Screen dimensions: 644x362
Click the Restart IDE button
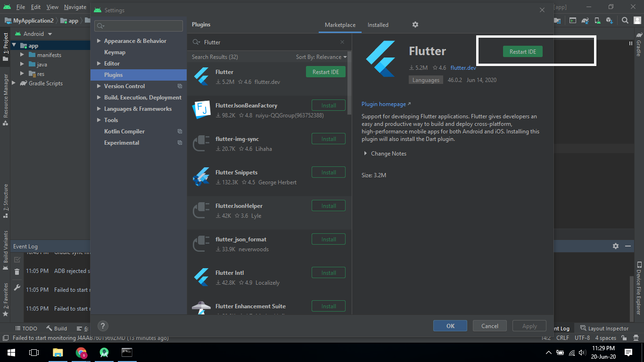tap(522, 51)
